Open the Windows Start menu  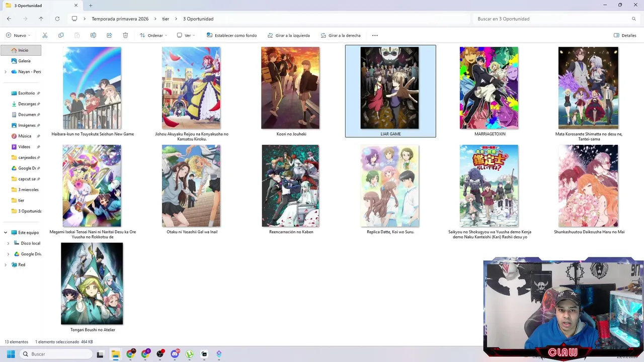[x=11, y=354]
